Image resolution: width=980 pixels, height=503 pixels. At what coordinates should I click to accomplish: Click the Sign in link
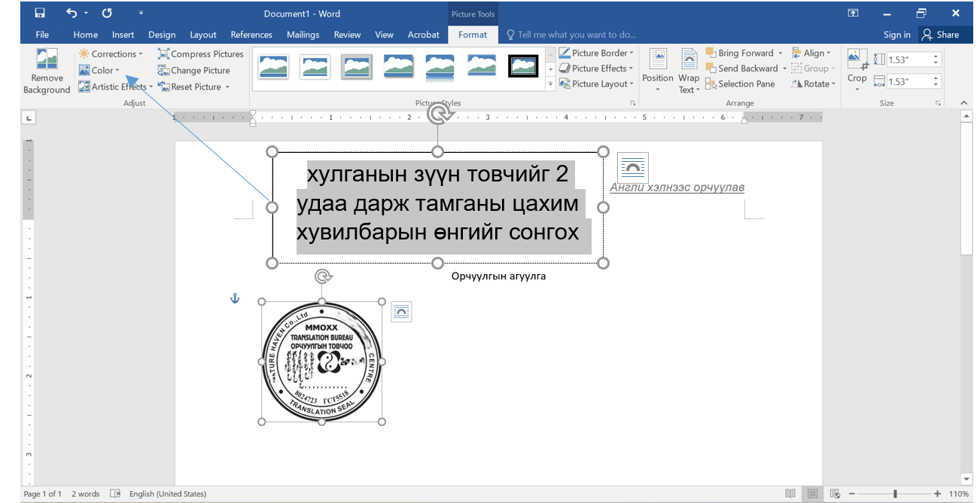tap(896, 35)
